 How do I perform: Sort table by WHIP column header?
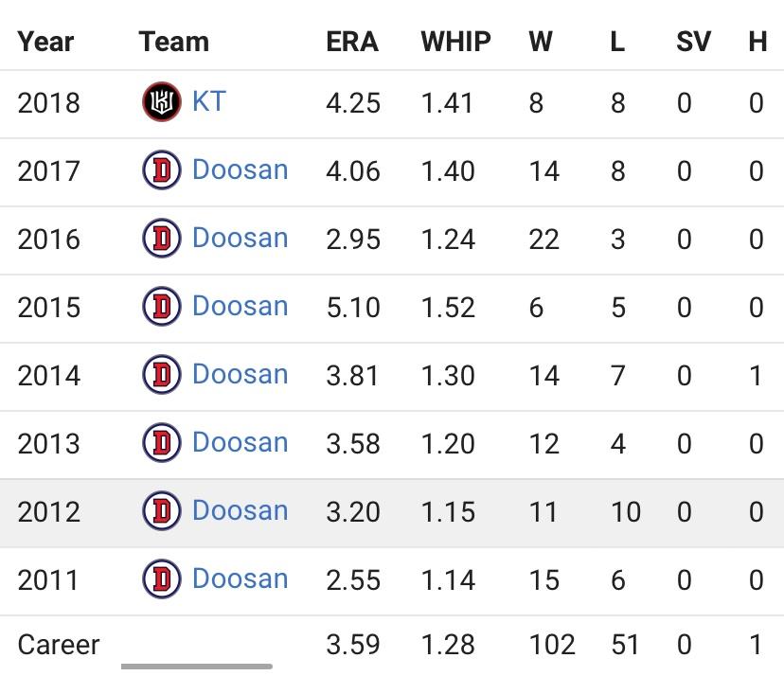[455, 42]
